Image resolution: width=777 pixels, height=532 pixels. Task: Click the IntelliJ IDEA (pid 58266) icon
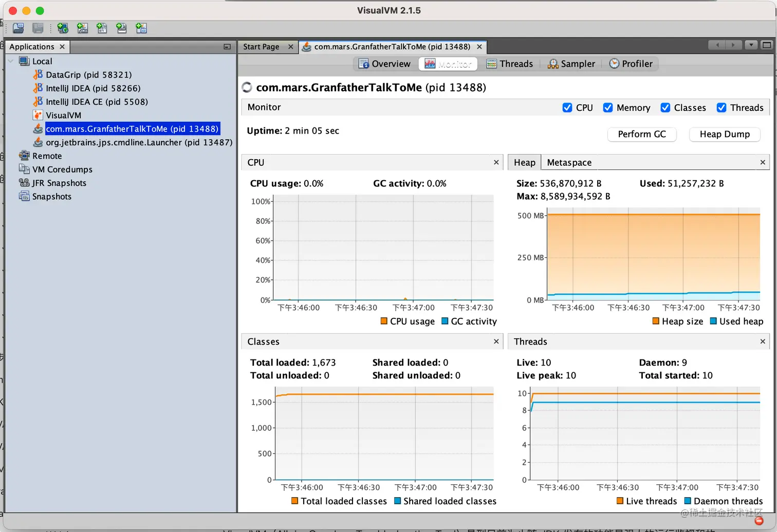click(x=38, y=88)
